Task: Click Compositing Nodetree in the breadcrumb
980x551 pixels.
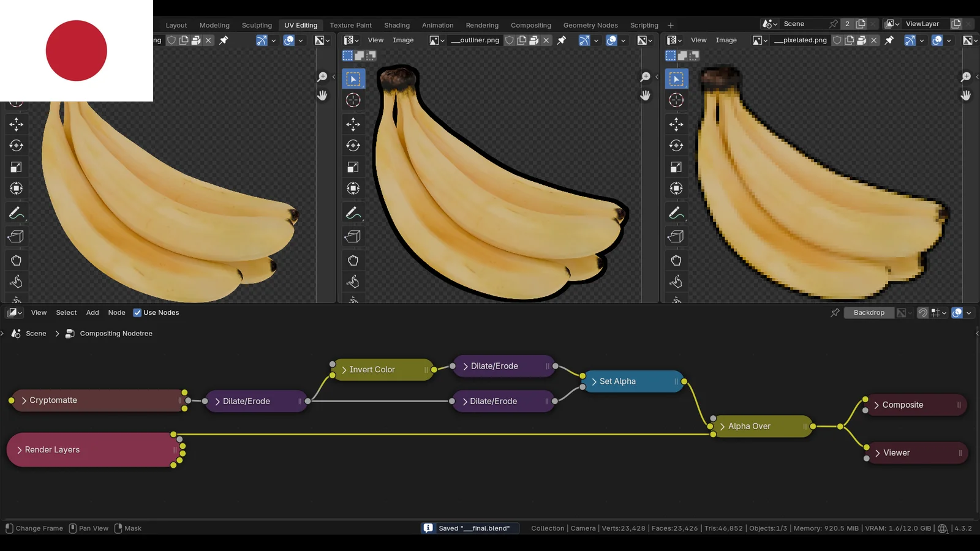Action: (x=116, y=334)
